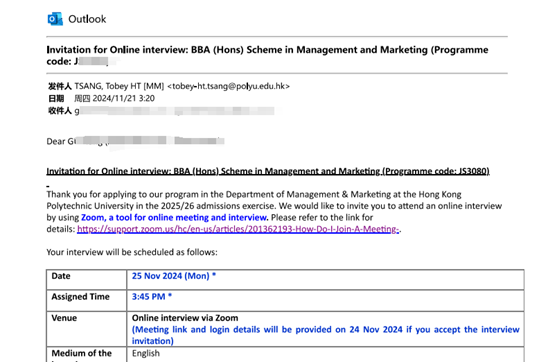Click the Assigned Time row header

pos(86,301)
